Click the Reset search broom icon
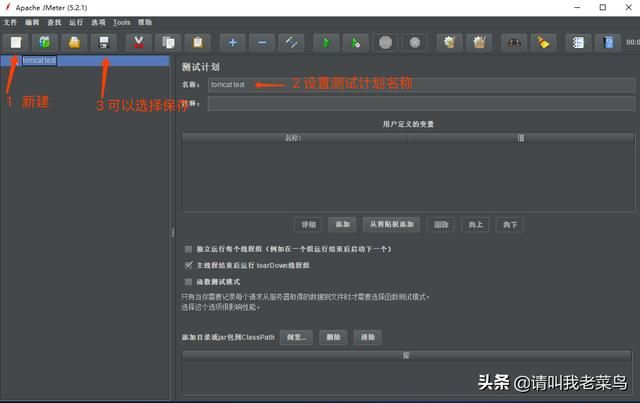The image size is (640, 403). [x=543, y=42]
